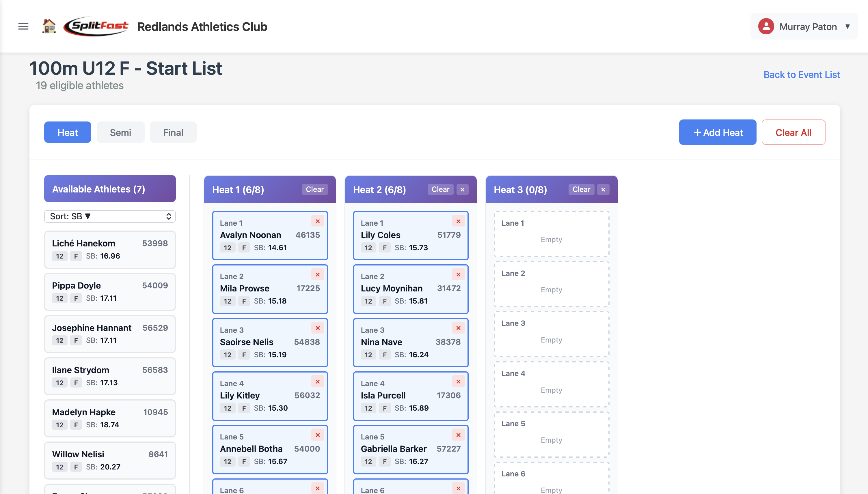Remove Annebell Botha from Lane 5
The height and width of the screenshot is (494, 868).
(318, 435)
